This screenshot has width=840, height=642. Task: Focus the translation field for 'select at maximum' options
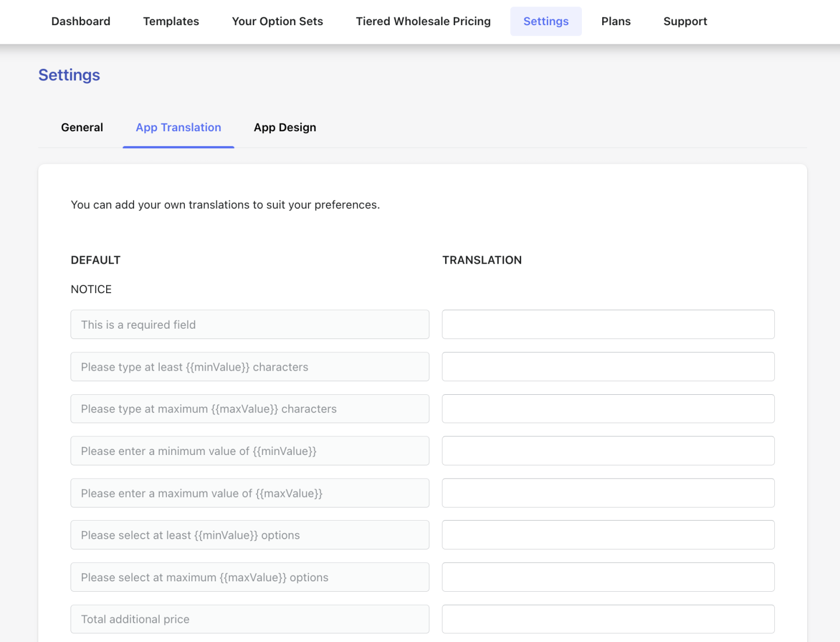click(608, 577)
